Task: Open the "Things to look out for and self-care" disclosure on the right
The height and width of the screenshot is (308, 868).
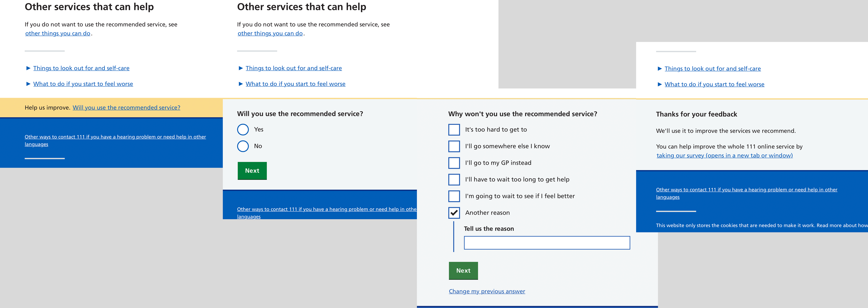Action: (x=712, y=68)
